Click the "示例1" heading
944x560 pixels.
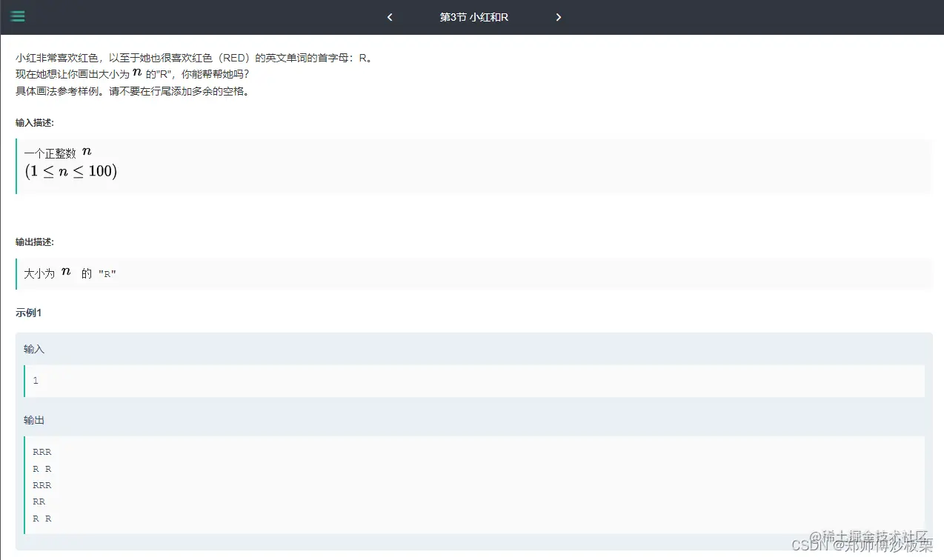[x=29, y=313]
